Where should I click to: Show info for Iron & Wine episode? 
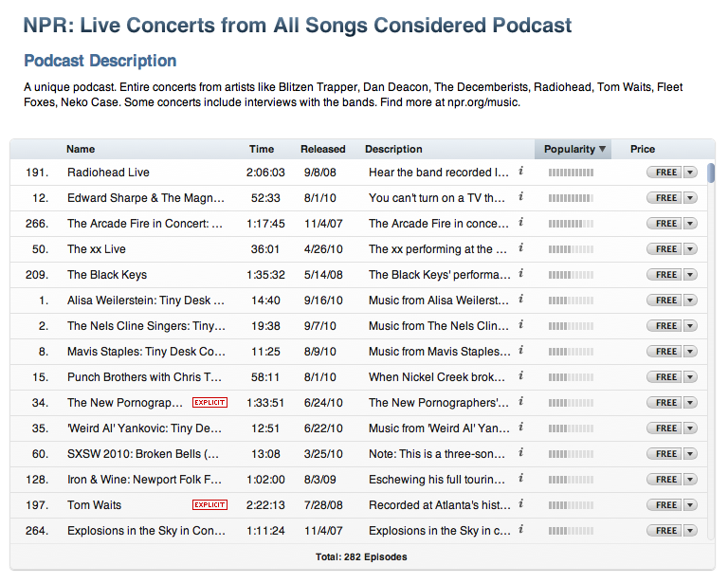pyautogui.click(x=521, y=478)
